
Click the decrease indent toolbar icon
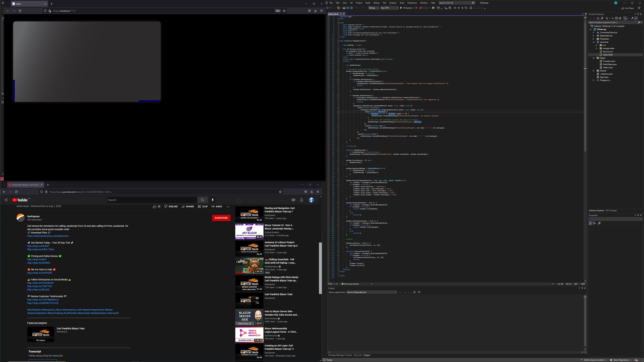pos(455,8)
